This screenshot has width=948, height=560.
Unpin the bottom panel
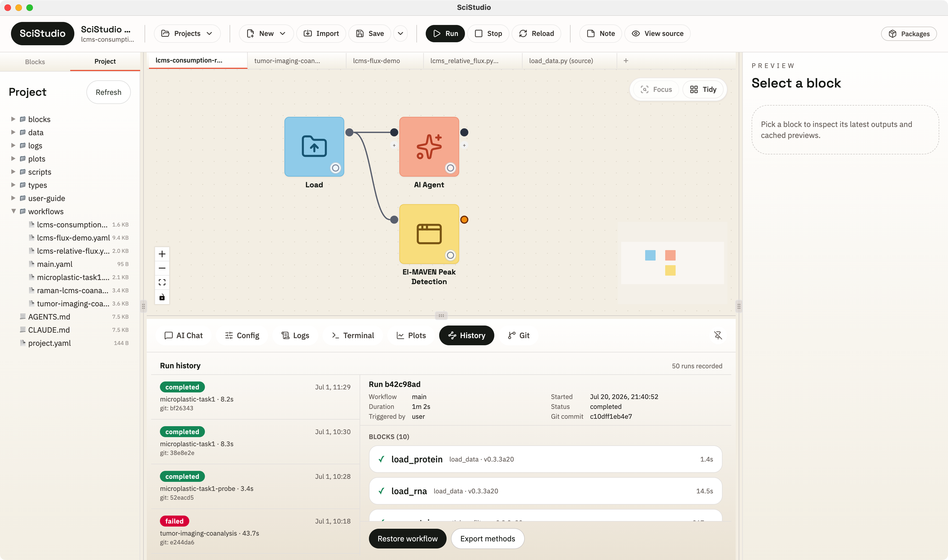pos(718,335)
